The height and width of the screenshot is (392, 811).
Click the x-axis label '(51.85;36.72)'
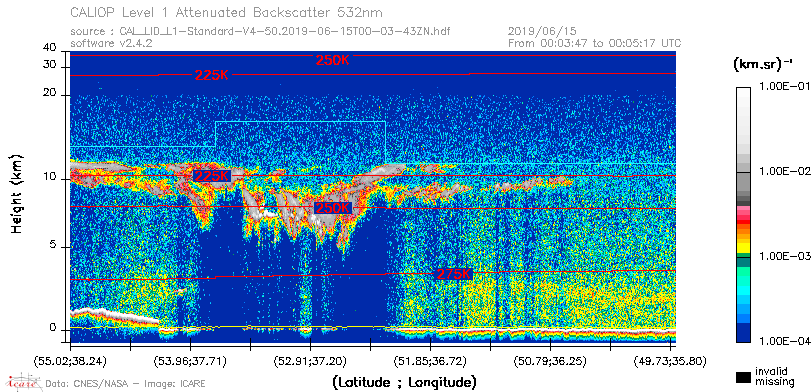(430, 360)
